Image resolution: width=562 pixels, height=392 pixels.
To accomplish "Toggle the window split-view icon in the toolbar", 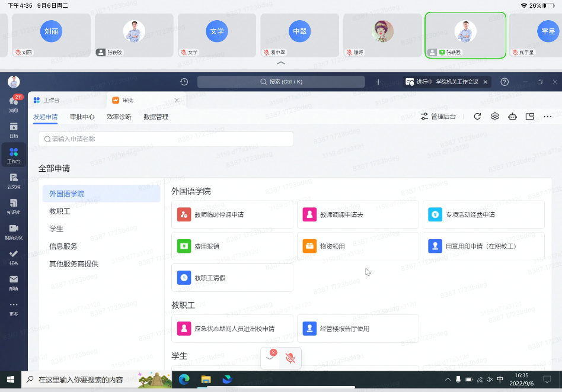I will pos(529,116).
